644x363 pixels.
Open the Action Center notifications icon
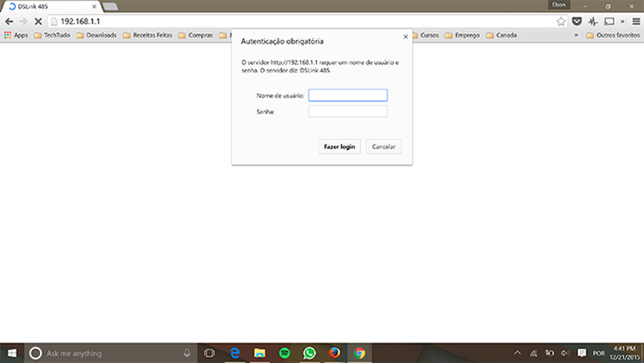pos(582,353)
